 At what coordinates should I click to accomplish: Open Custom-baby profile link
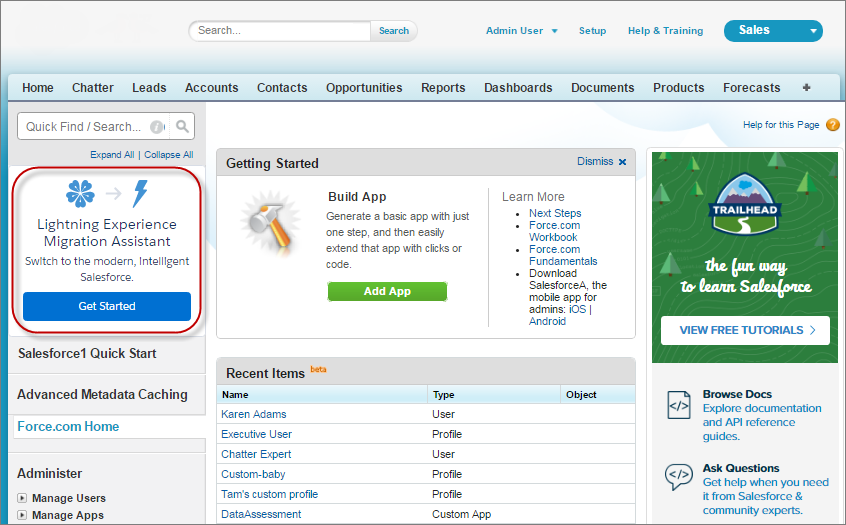[253, 474]
